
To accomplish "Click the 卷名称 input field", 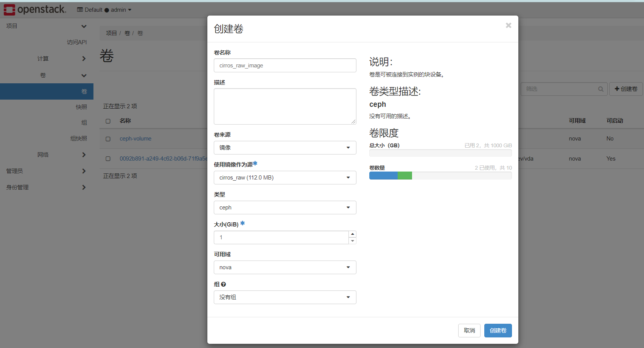I will coord(285,66).
